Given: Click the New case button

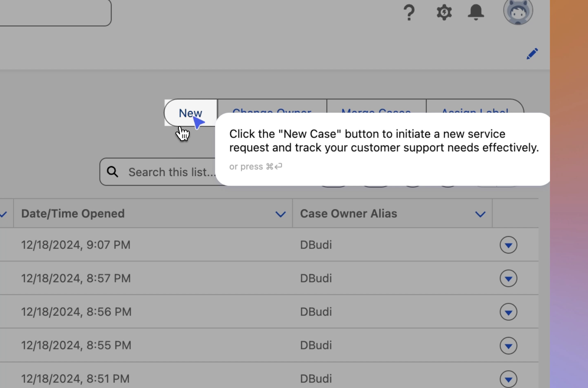Looking at the screenshot, I should click(x=190, y=113).
